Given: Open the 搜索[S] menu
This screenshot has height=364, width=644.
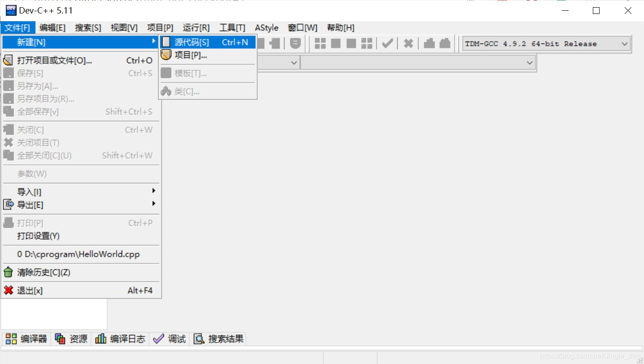Looking at the screenshot, I should pyautogui.click(x=88, y=28).
